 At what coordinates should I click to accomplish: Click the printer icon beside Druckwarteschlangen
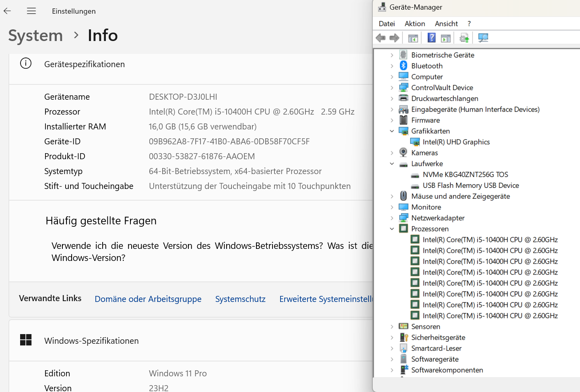[x=403, y=98]
